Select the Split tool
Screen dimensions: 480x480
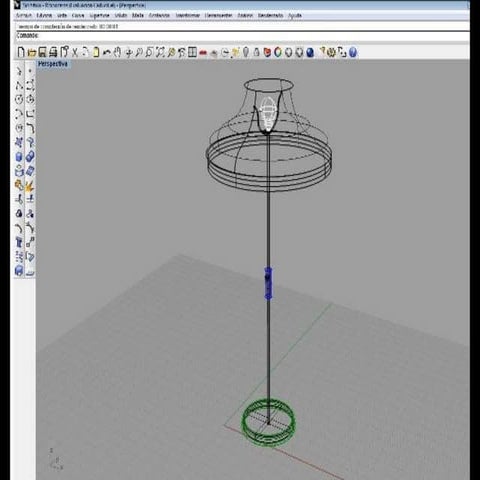click(x=30, y=200)
